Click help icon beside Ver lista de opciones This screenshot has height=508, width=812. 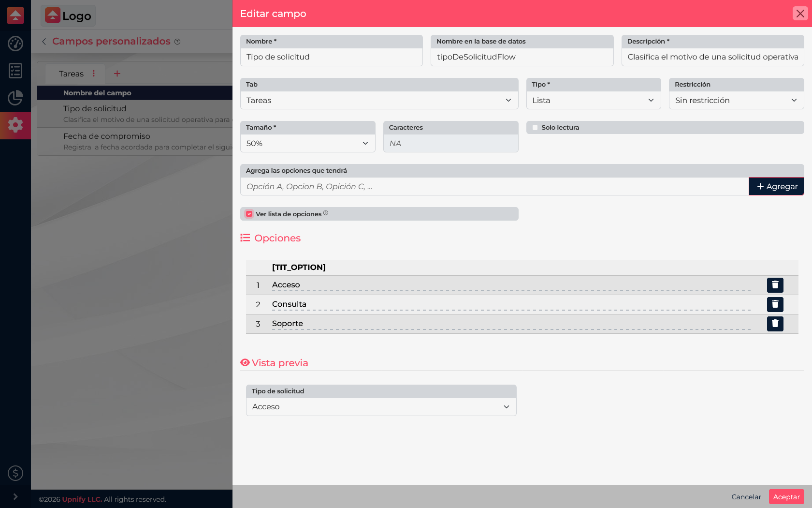click(326, 213)
